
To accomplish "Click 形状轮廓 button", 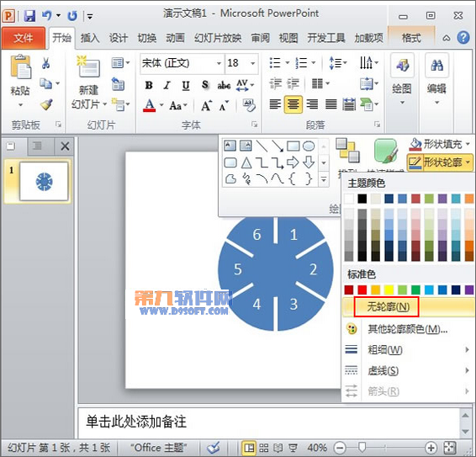I will coord(439,162).
